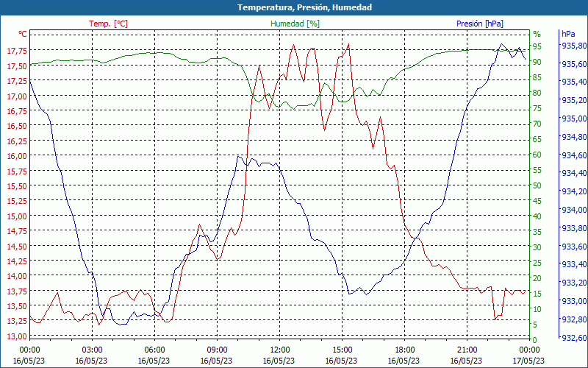Click pressure axis value '935,80'

tap(573, 46)
